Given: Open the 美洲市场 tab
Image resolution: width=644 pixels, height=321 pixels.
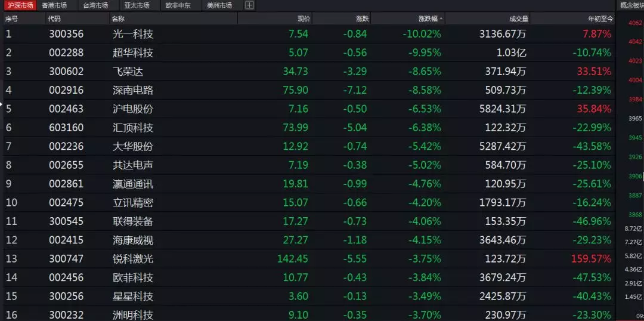Looking at the screenshot, I should (219, 5).
